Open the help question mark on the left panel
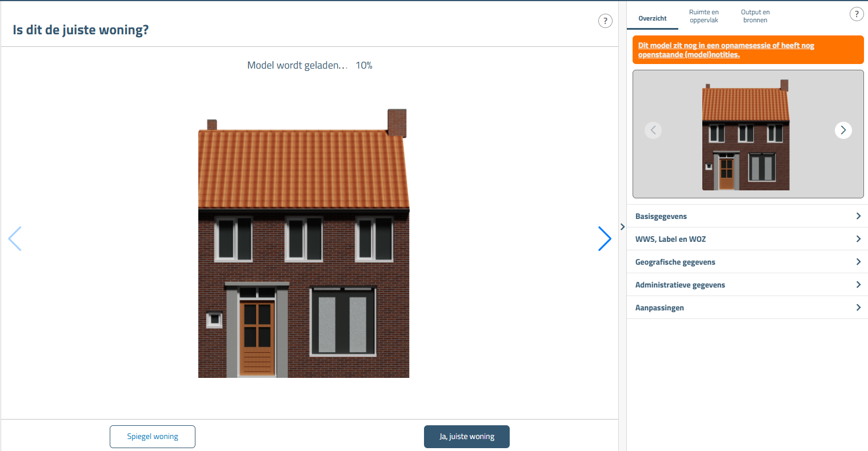This screenshot has height=451, width=868. pyautogui.click(x=605, y=21)
